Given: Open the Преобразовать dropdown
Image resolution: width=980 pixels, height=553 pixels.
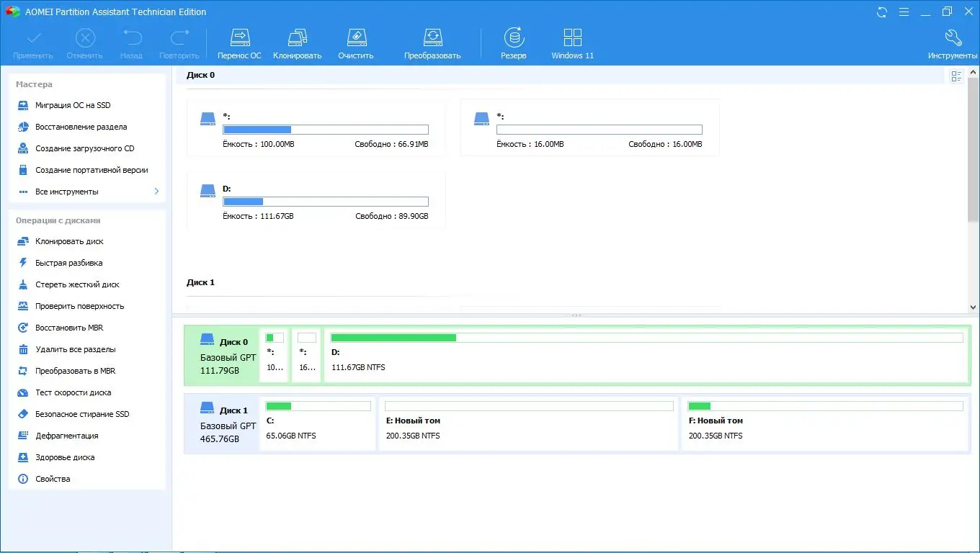Looking at the screenshot, I should click(x=432, y=42).
